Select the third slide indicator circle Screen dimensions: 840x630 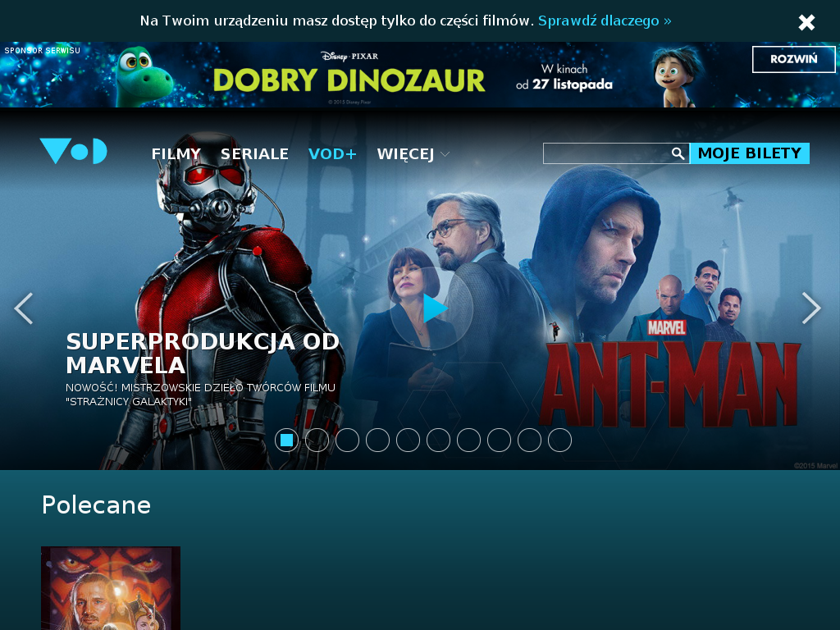(347, 440)
